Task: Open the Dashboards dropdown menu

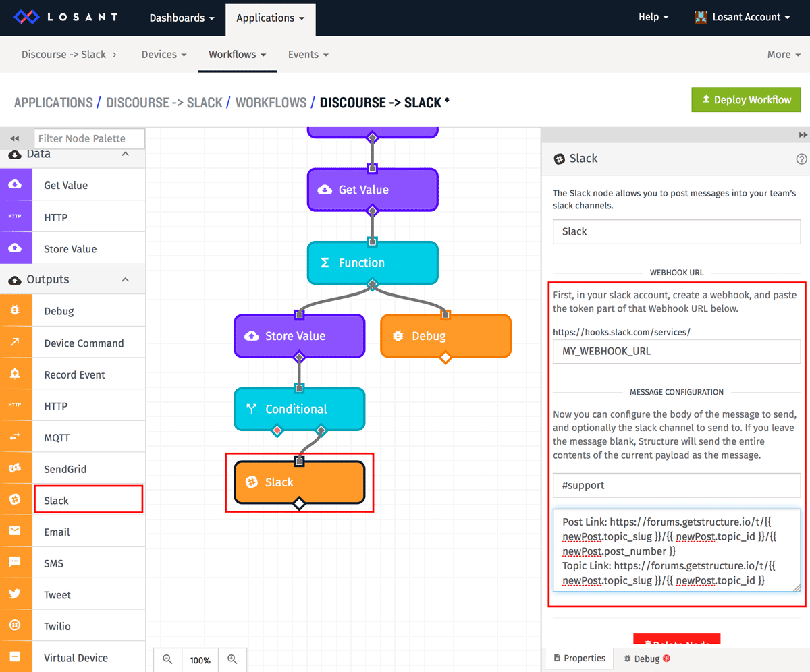Action: (x=182, y=18)
